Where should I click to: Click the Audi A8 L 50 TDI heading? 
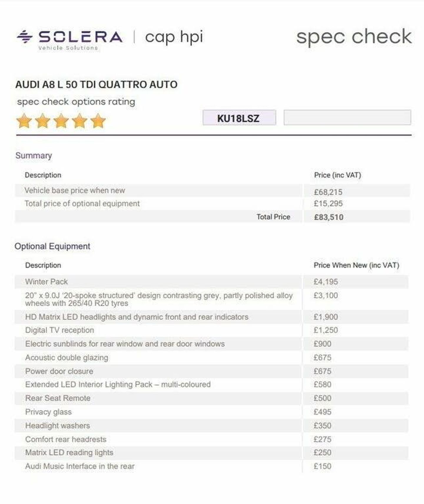tap(96, 84)
